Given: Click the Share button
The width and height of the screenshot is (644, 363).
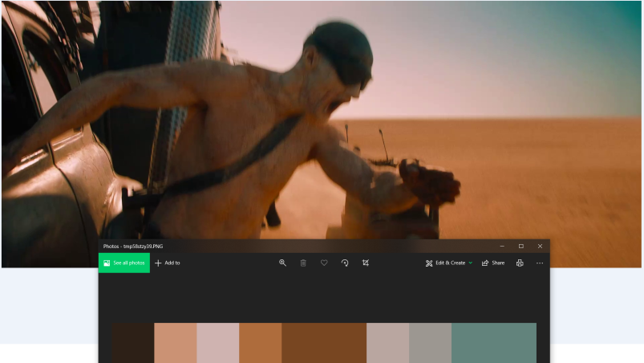Looking at the screenshot, I should pyautogui.click(x=493, y=263).
